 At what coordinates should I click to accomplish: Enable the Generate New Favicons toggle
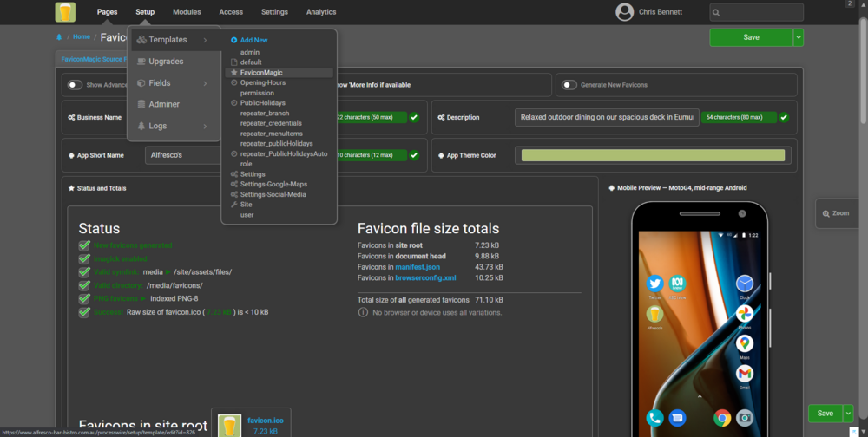point(569,85)
